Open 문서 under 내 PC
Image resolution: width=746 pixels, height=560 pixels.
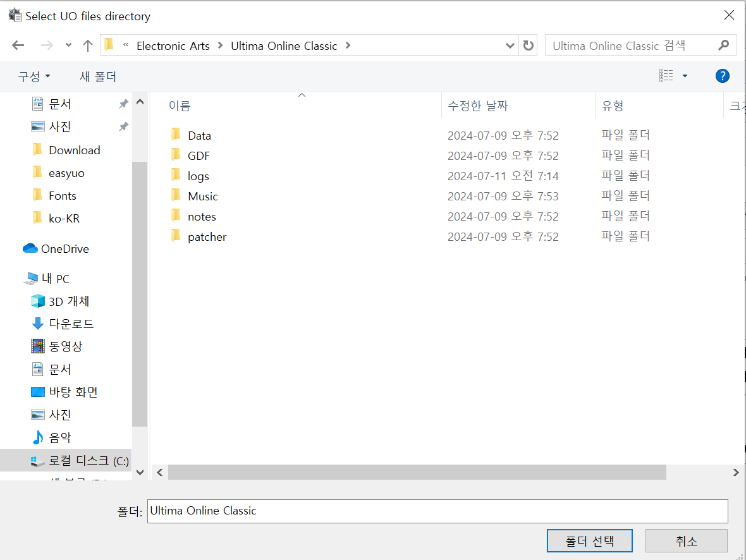[59, 368]
